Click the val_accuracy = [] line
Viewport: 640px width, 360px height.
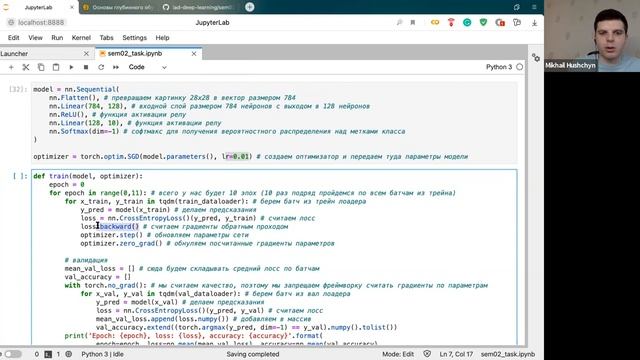(x=98, y=277)
